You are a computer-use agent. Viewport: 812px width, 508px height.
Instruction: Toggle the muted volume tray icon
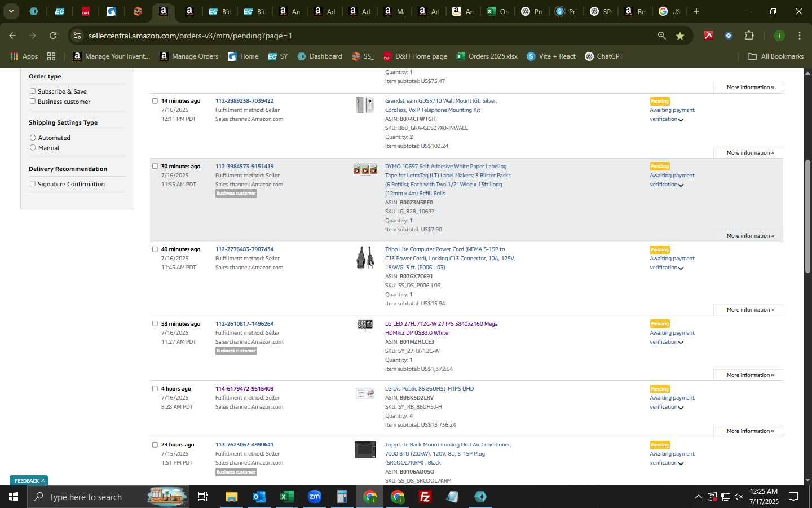(739, 497)
